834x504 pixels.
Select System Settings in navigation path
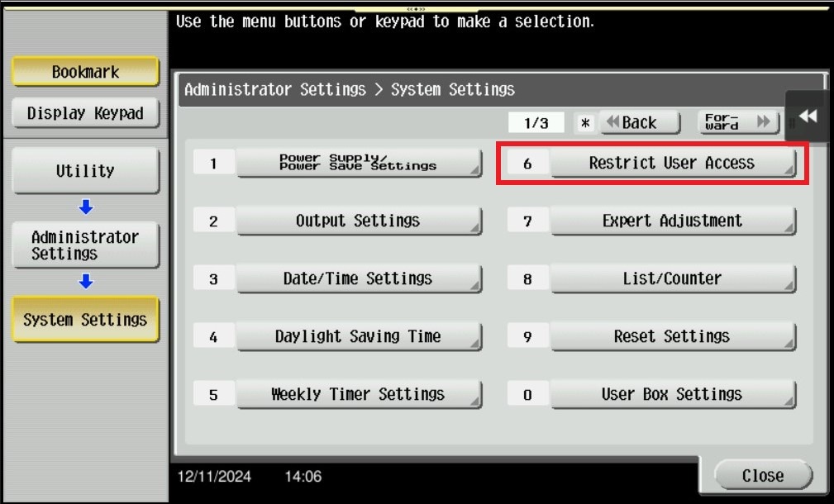85,320
